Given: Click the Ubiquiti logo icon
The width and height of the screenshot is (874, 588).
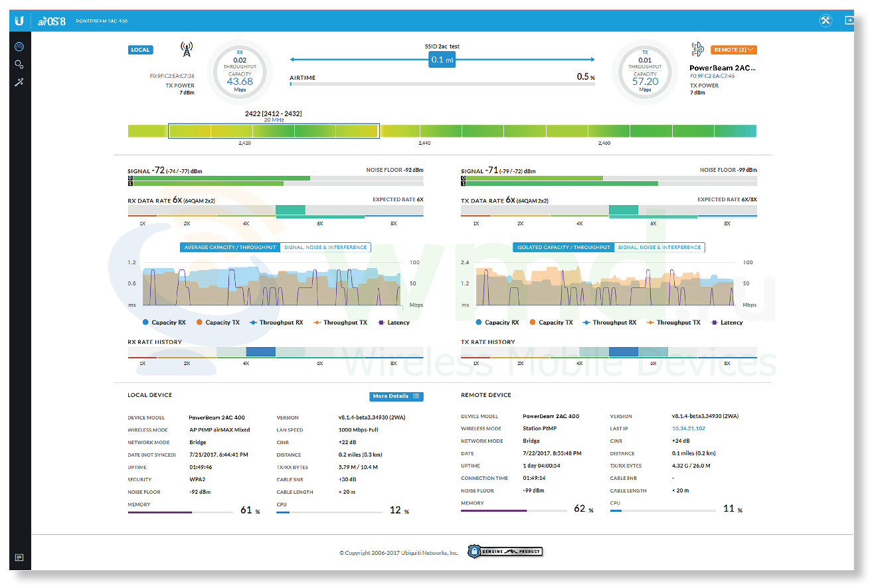Looking at the screenshot, I should pos(20,21).
